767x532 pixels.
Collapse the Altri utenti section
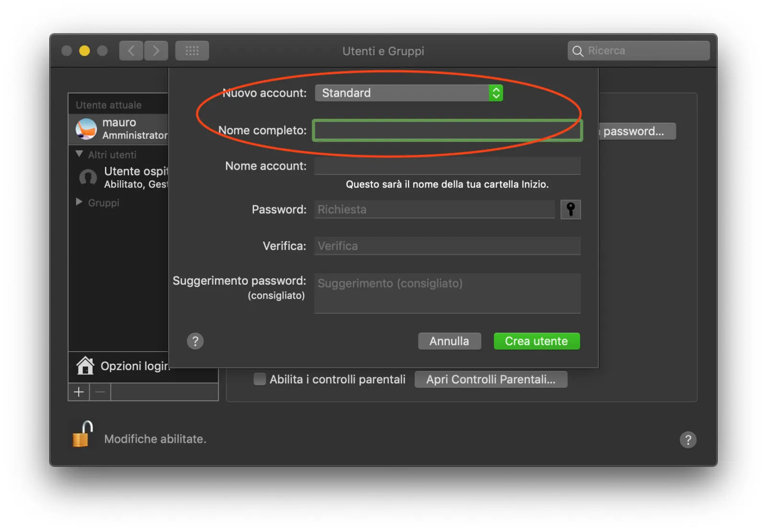click(79, 154)
